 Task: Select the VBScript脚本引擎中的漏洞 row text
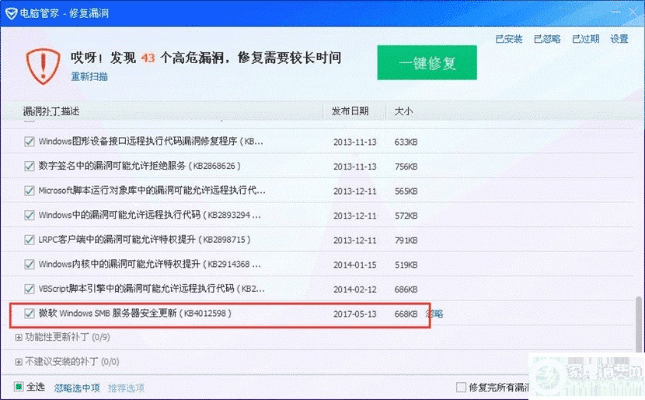151,289
